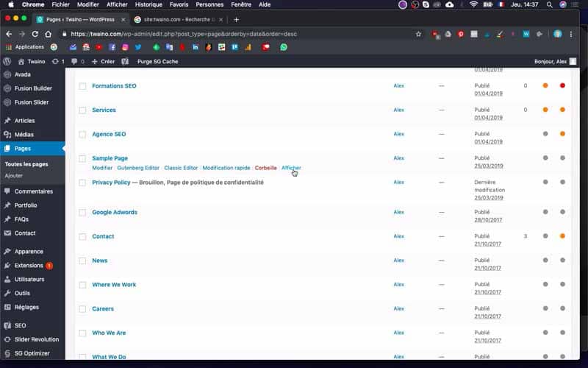Tick the checkbox for Sample Page

click(x=82, y=158)
